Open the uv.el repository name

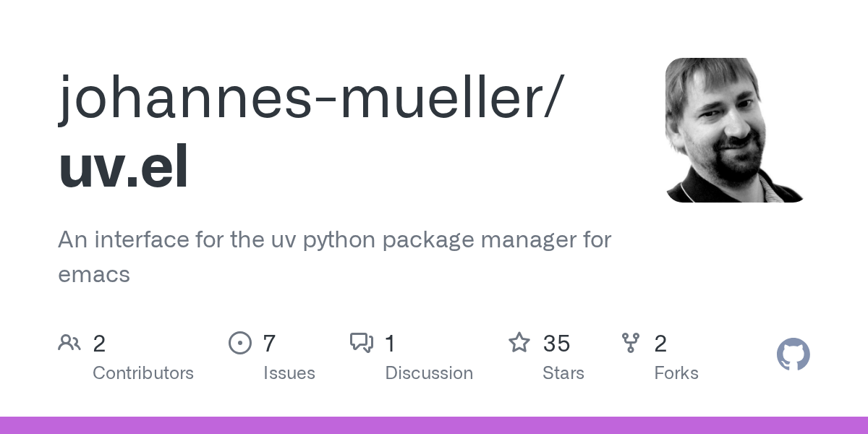pos(124,167)
